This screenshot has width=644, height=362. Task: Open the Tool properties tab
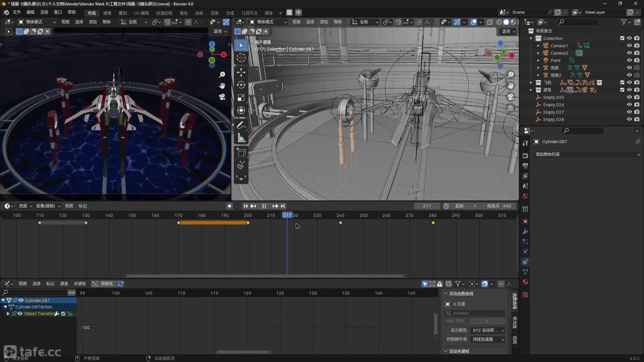pos(525,143)
